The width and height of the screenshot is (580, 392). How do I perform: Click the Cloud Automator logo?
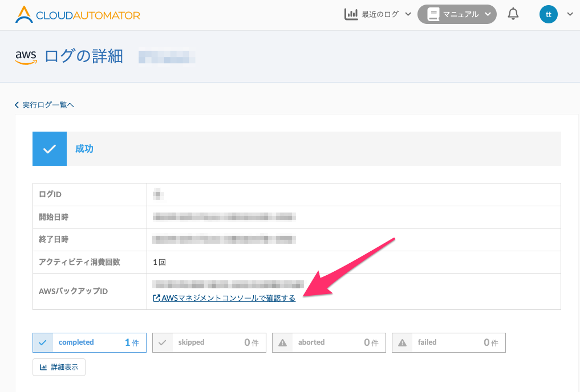tap(78, 15)
